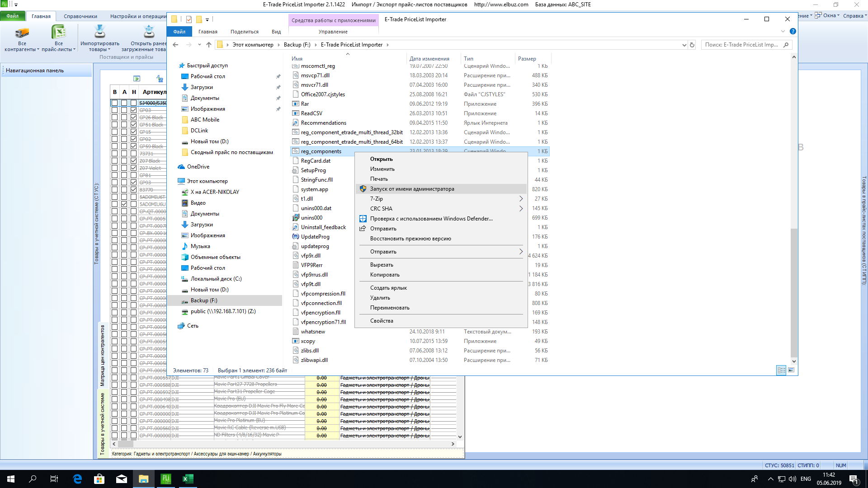Click Explorer file list vertical scrollbar
Viewport: 868px width, 488px height.
coord(794,293)
